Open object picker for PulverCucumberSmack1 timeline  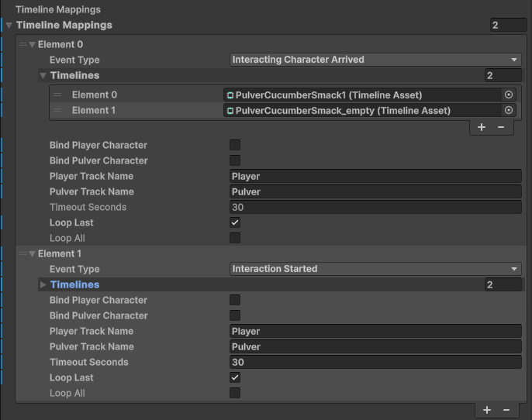pyautogui.click(x=509, y=95)
